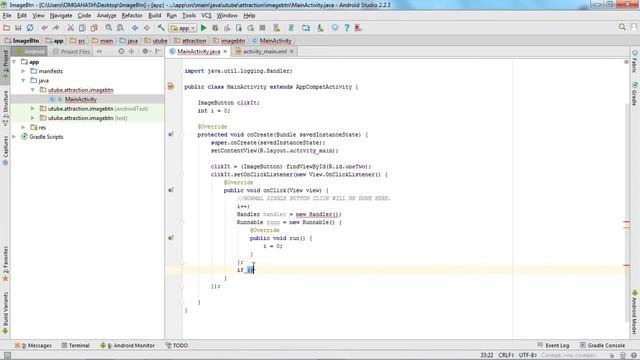Expand the manifests folder node
The height and width of the screenshot is (360, 640).
point(23,71)
